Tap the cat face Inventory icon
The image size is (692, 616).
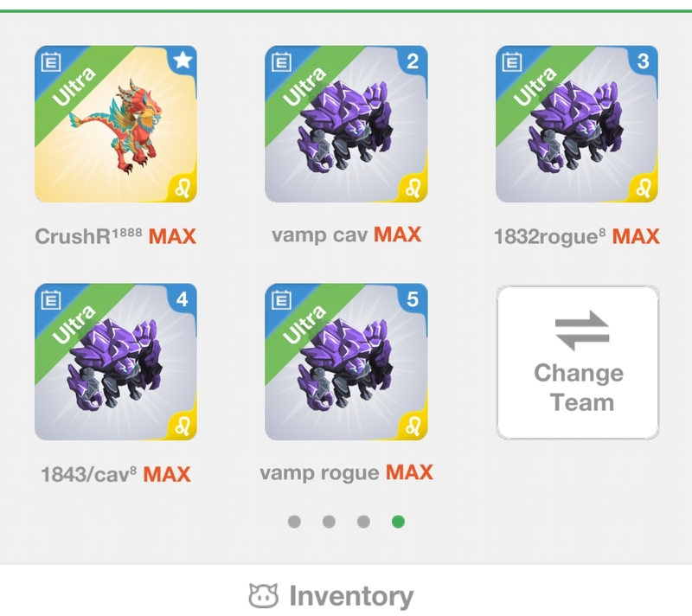click(264, 595)
